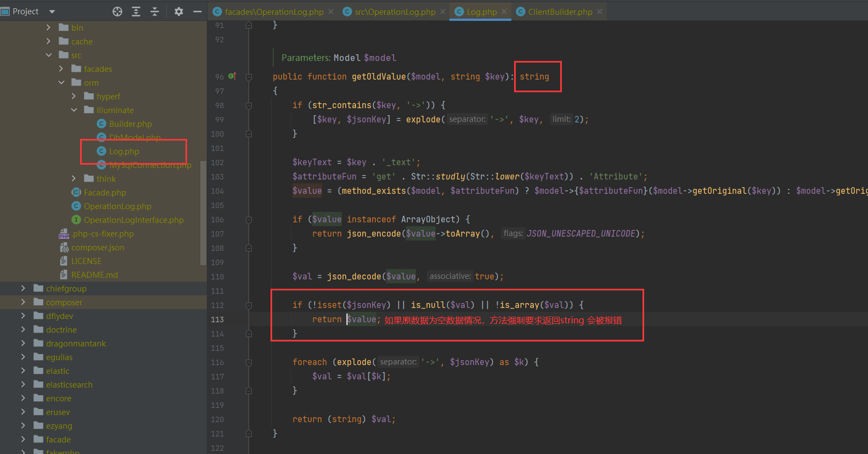The height and width of the screenshot is (454, 868).
Task: Expand the think folder
Action: coord(74,178)
